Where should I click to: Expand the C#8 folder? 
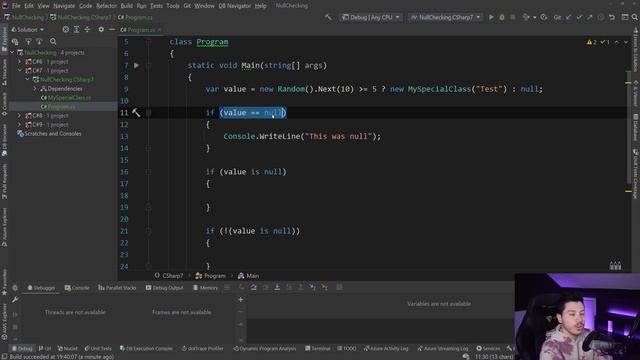click(20, 116)
